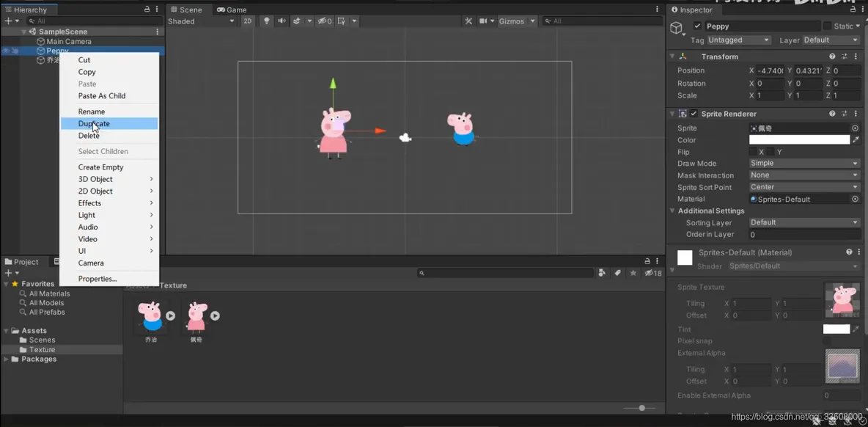868x427 pixels.
Task: Switch to the Game tab
Action: coord(232,10)
